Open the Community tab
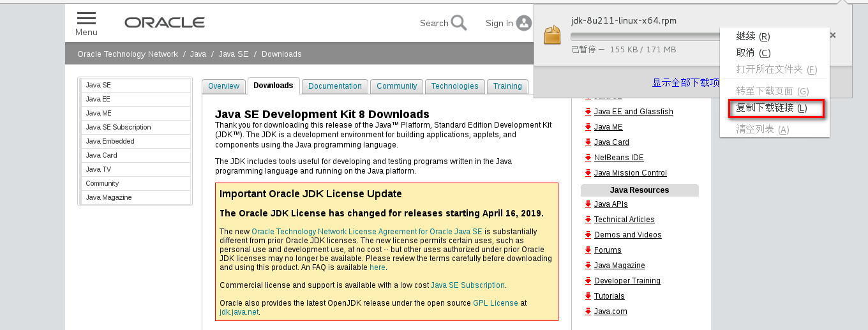 click(396, 86)
